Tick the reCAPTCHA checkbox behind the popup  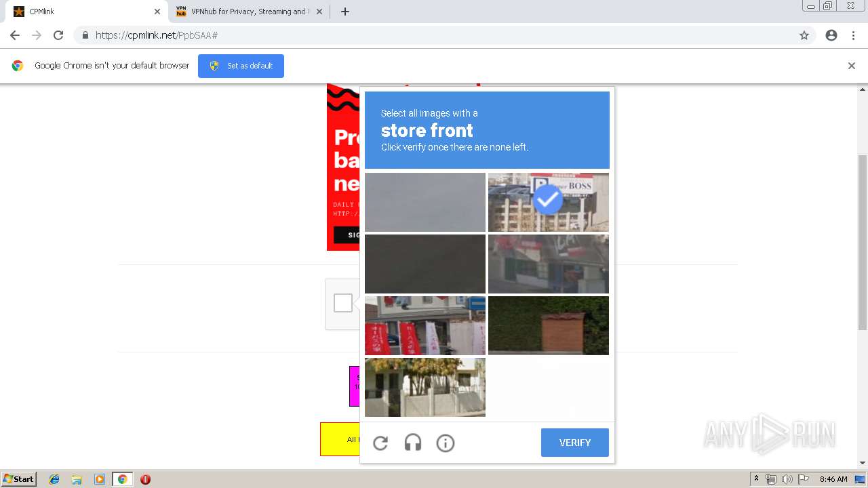[x=343, y=303]
